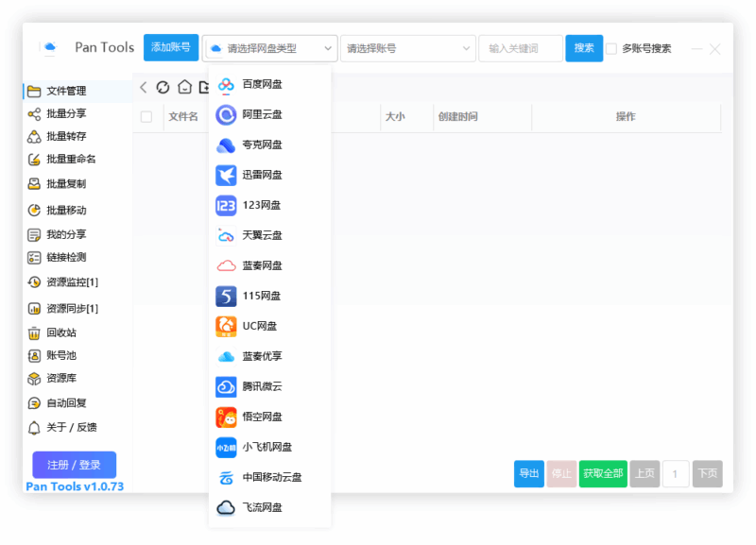The image size is (756, 545).
Task: Pick 蓝奏优享 in the dropdown
Action: coord(269,357)
